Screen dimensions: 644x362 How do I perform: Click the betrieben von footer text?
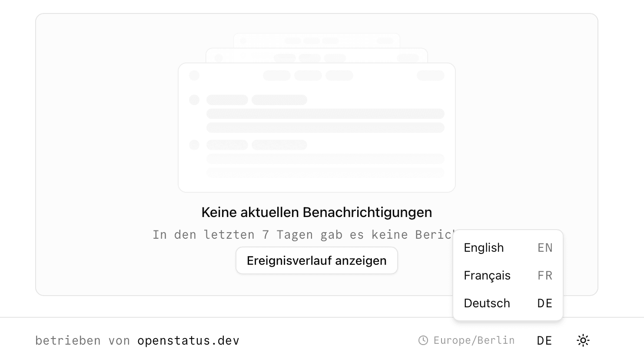[83, 340]
